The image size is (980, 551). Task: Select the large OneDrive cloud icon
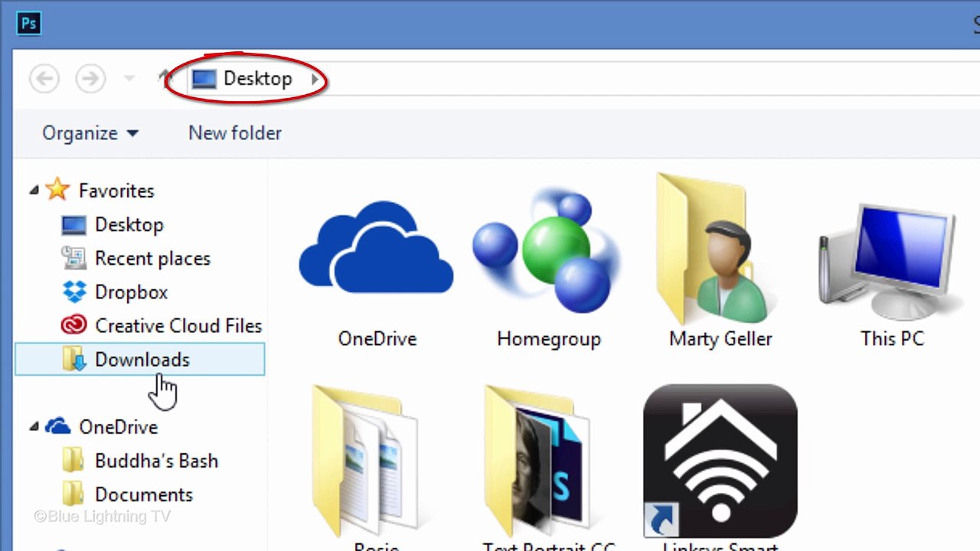tap(377, 249)
